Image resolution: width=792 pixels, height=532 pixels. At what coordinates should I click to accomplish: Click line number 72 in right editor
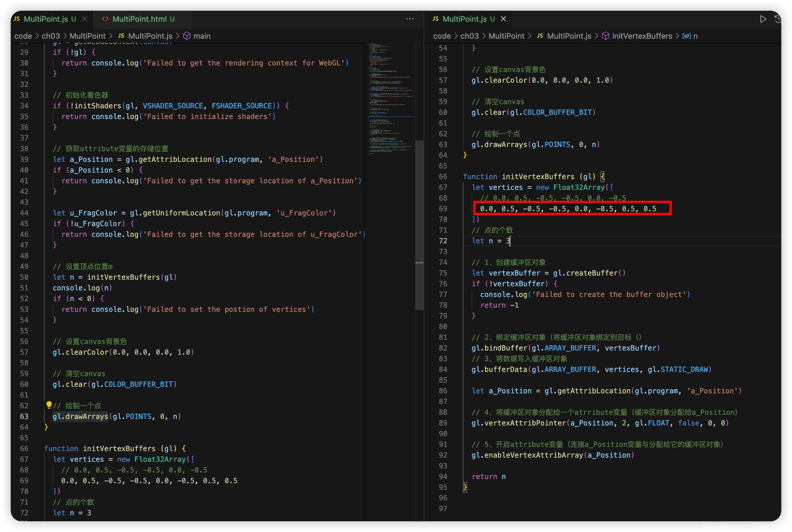(x=443, y=241)
